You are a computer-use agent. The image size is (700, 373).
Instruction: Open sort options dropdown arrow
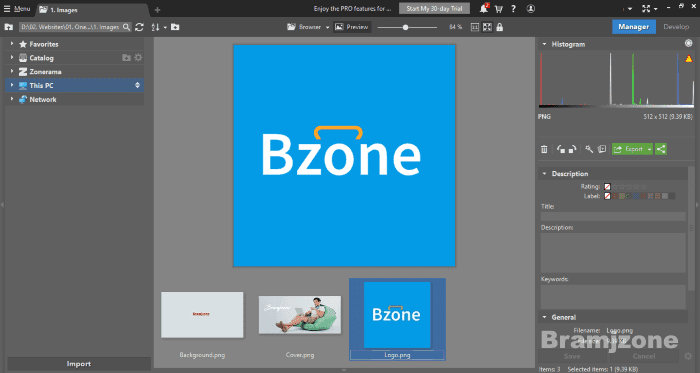click(x=165, y=28)
